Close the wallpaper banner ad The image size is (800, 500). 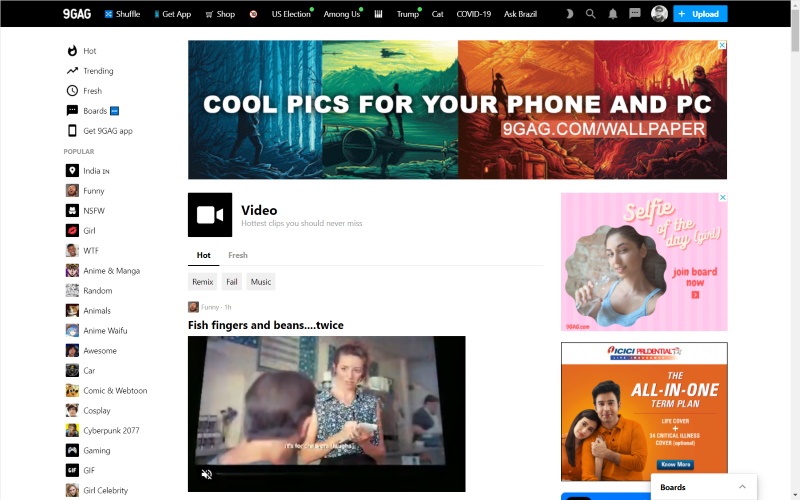(x=722, y=45)
